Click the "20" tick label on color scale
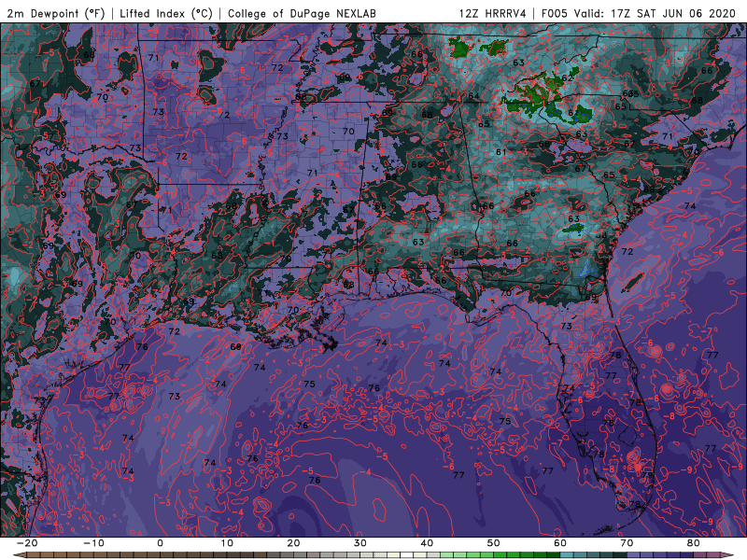 (293, 543)
